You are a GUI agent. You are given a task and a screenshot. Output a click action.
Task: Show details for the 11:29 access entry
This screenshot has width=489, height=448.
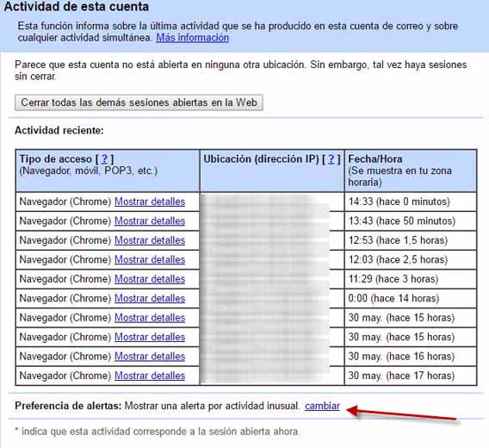click(x=150, y=279)
